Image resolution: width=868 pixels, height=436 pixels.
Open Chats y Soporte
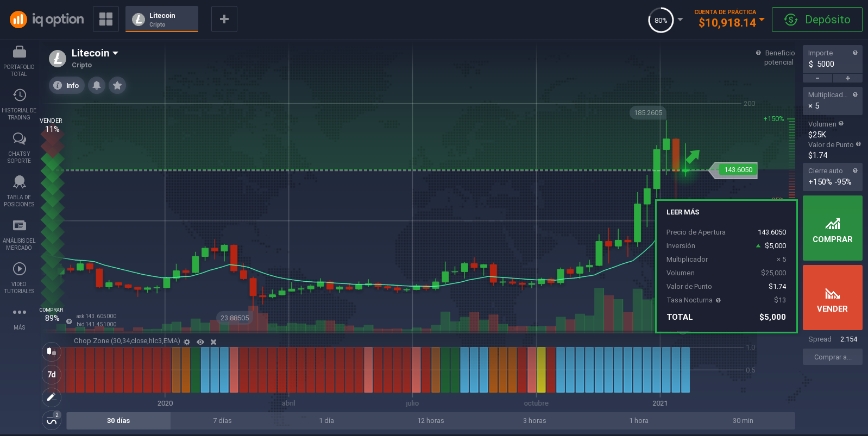point(19,147)
